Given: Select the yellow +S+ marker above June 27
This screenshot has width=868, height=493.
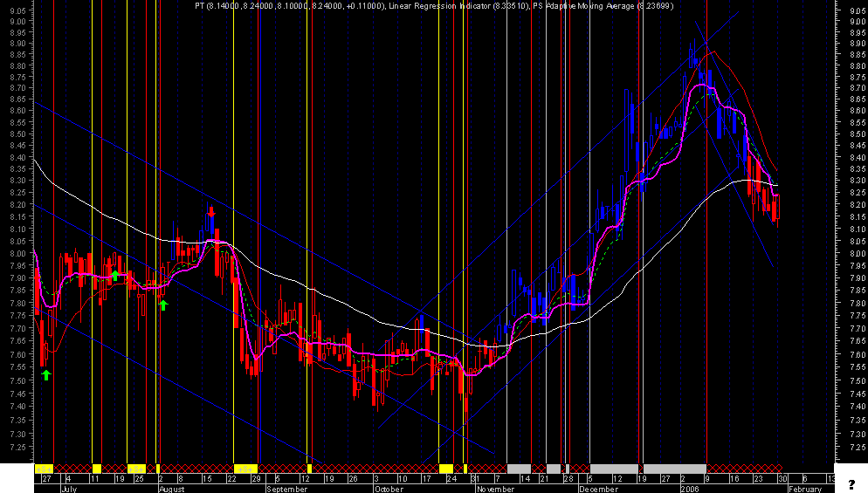Looking at the screenshot, I should (44, 469).
